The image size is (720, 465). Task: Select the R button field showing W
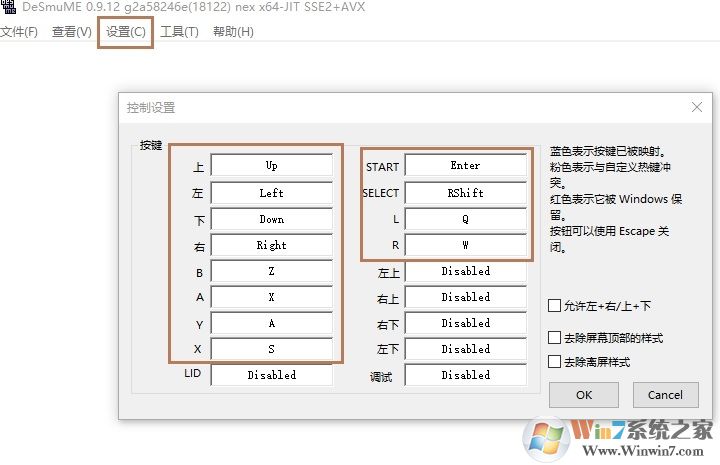pos(466,245)
